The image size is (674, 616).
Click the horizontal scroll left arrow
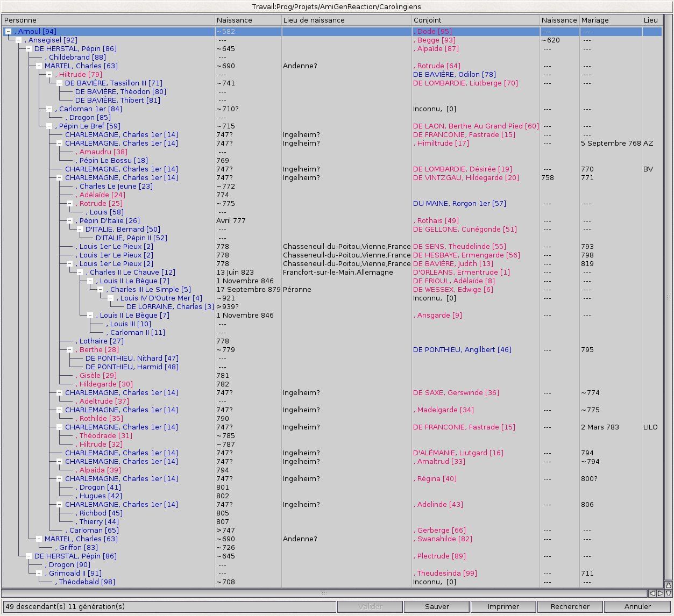pos(652,593)
